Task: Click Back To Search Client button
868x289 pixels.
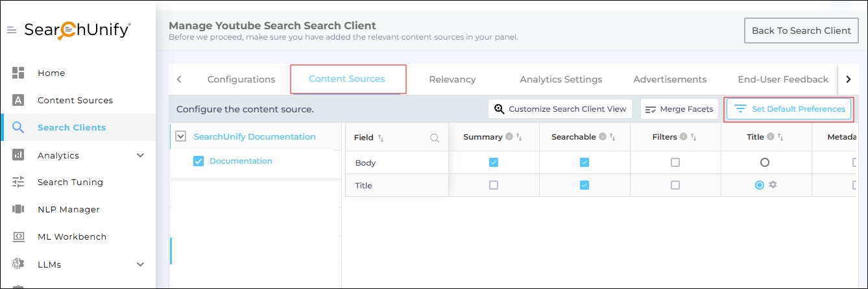Action: pos(801,31)
